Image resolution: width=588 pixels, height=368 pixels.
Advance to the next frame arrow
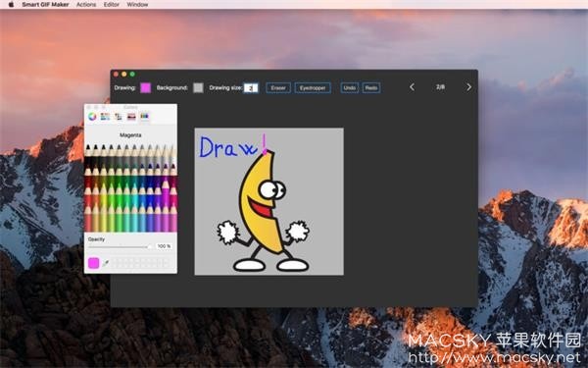(468, 87)
